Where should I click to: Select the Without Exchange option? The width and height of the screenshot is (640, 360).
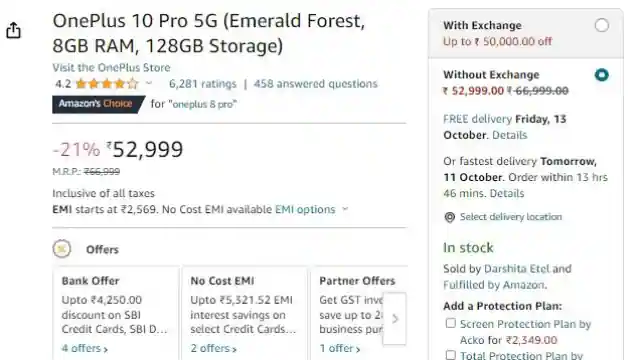(x=601, y=75)
